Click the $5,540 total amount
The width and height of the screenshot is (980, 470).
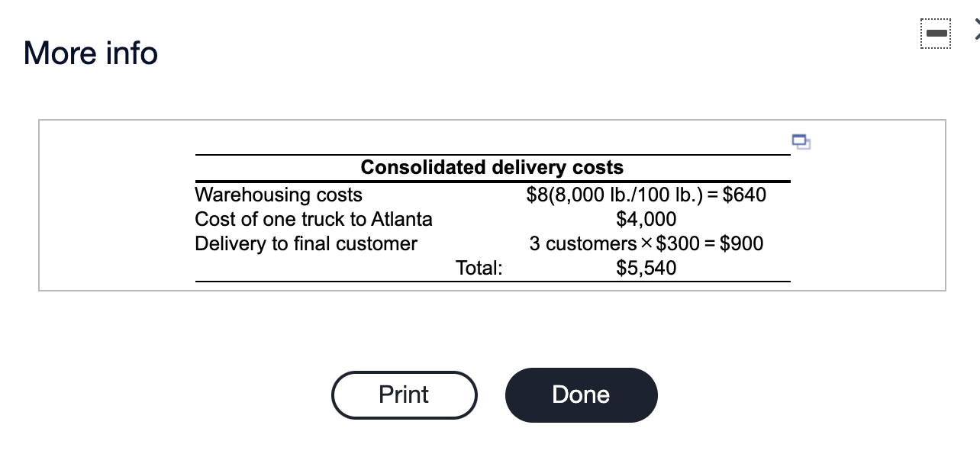[x=646, y=268]
